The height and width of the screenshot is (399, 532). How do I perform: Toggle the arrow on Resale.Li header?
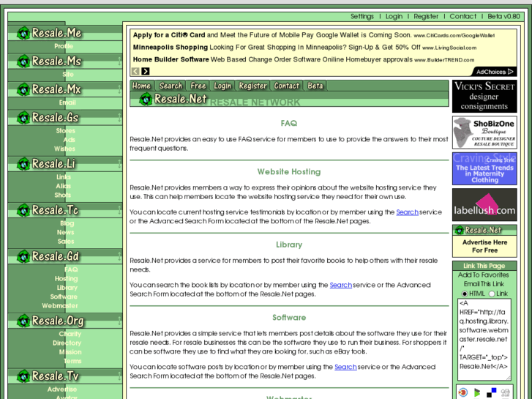point(119,164)
